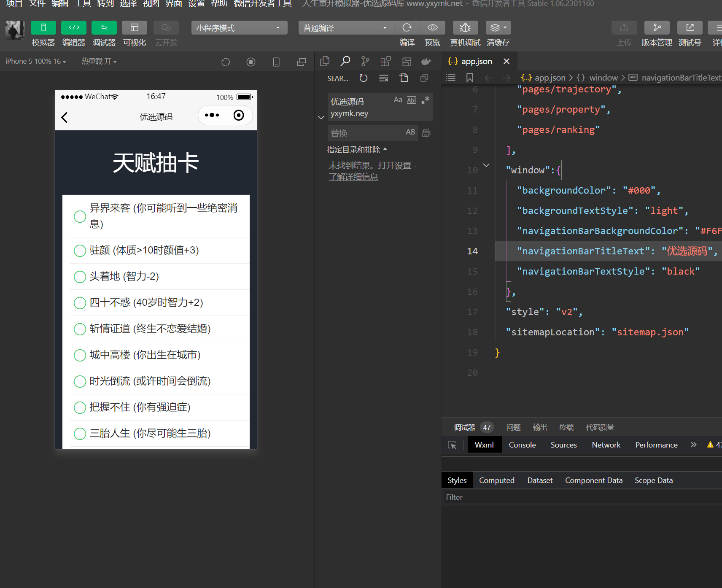Open source control branch icon in sidebar

[365, 62]
